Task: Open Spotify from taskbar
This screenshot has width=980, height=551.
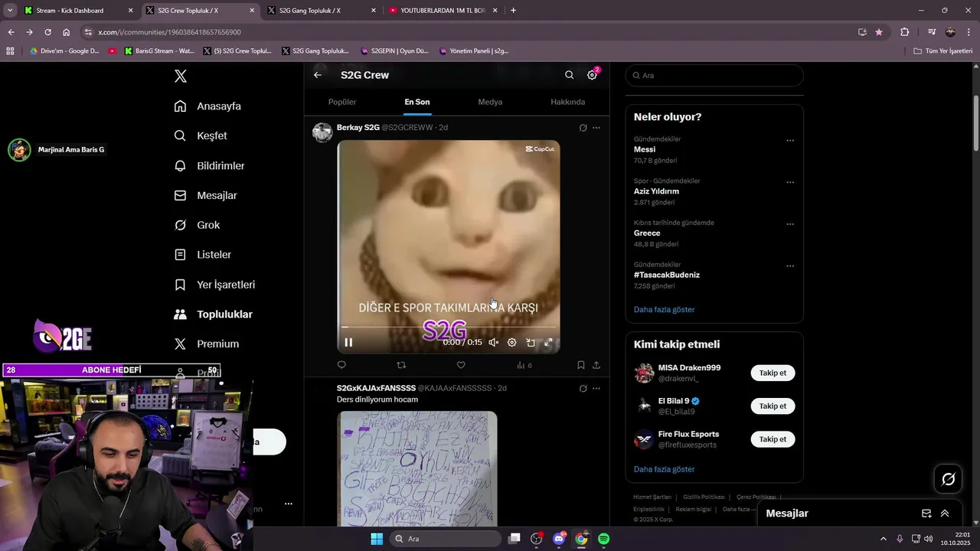Action: 603,539
